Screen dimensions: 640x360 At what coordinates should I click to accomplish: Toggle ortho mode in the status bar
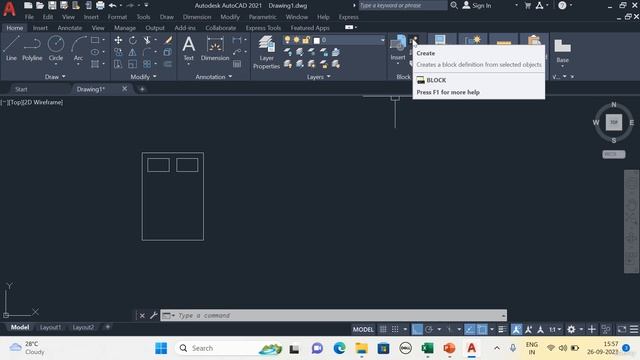417,329
